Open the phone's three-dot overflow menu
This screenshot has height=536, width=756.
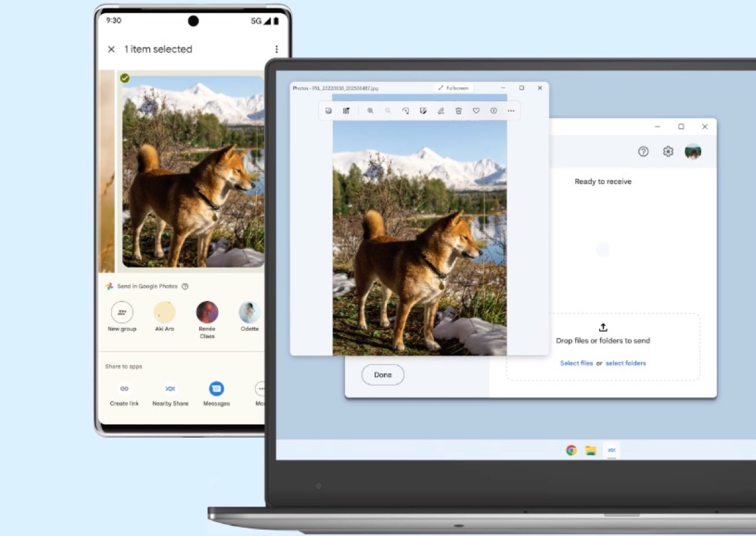276,49
